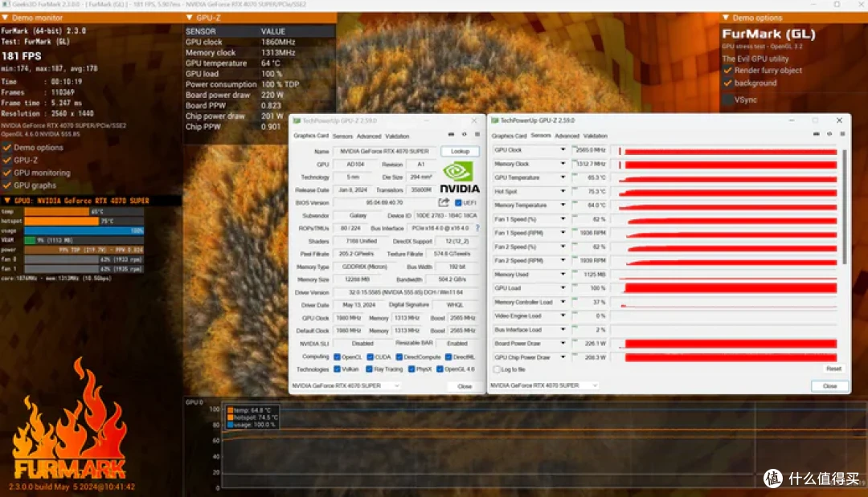Click the BIOS export share icon
This screenshot has width=868, height=497.
(444, 202)
